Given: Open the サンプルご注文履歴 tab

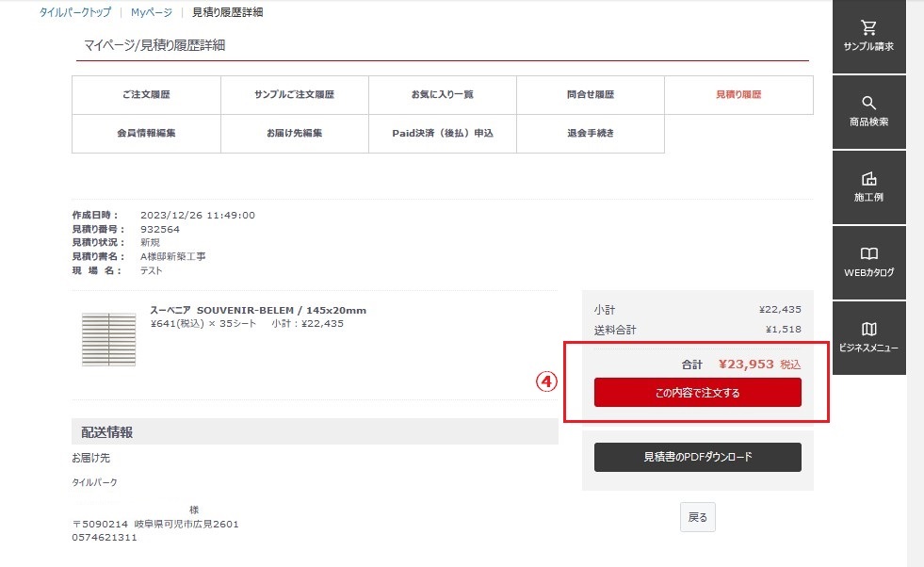Looking at the screenshot, I should [x=293, y=94].
